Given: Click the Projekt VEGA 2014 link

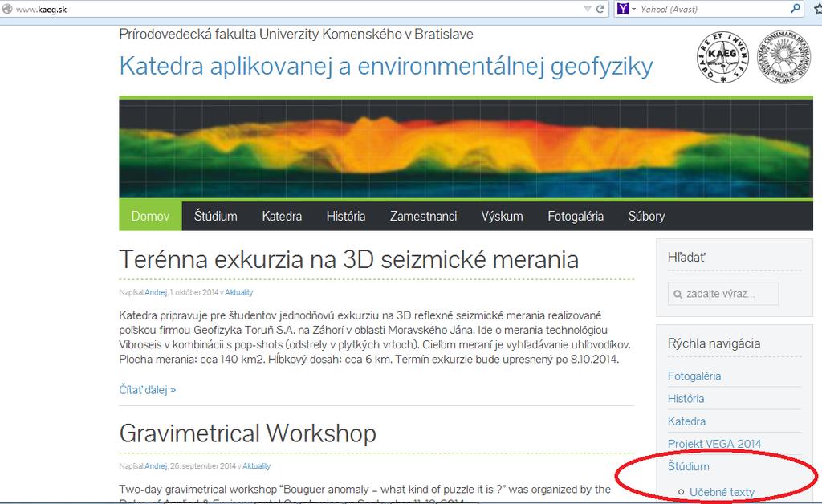Looking at the screenshot, I should (714, 444).
